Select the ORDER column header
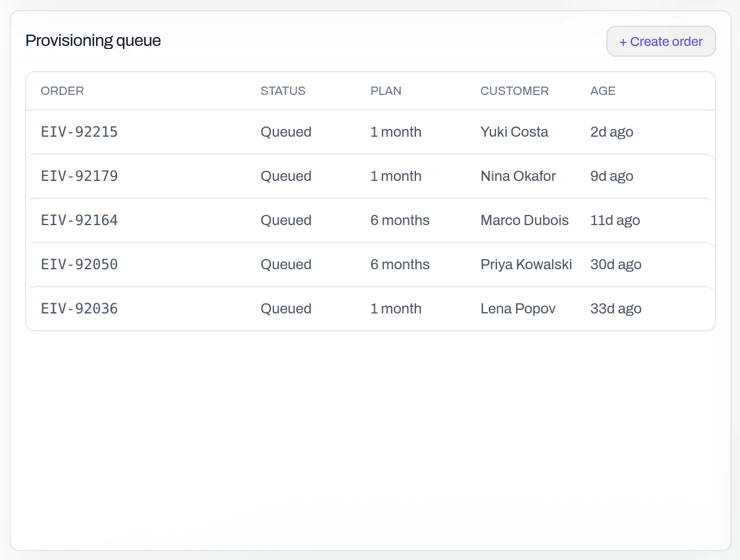This screenshot has height=560, width=740. click(62, 91)
